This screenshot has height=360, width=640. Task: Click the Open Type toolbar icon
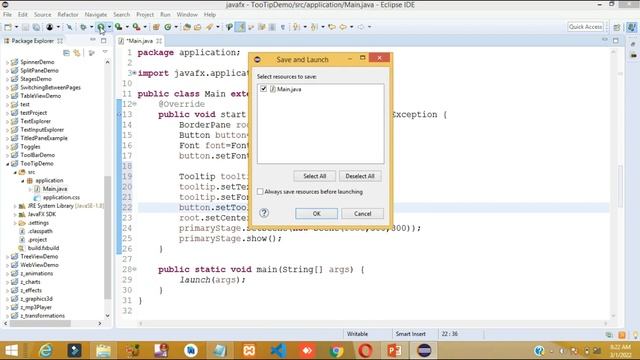click(187, 27)
